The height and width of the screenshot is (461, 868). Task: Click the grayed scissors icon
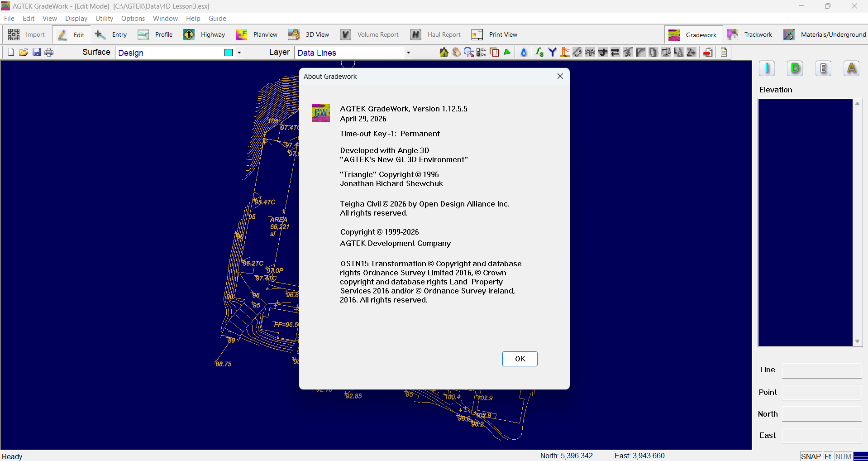(628, 52)
